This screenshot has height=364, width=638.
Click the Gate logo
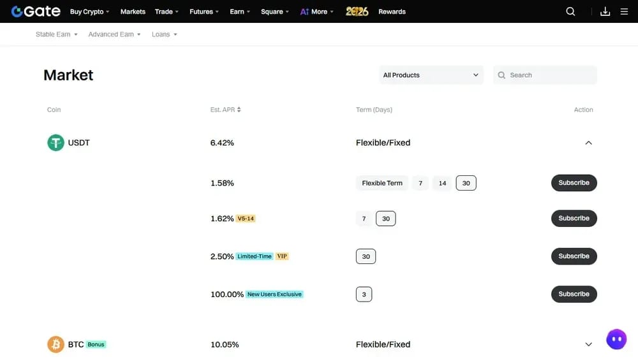(x=36, y=11)
